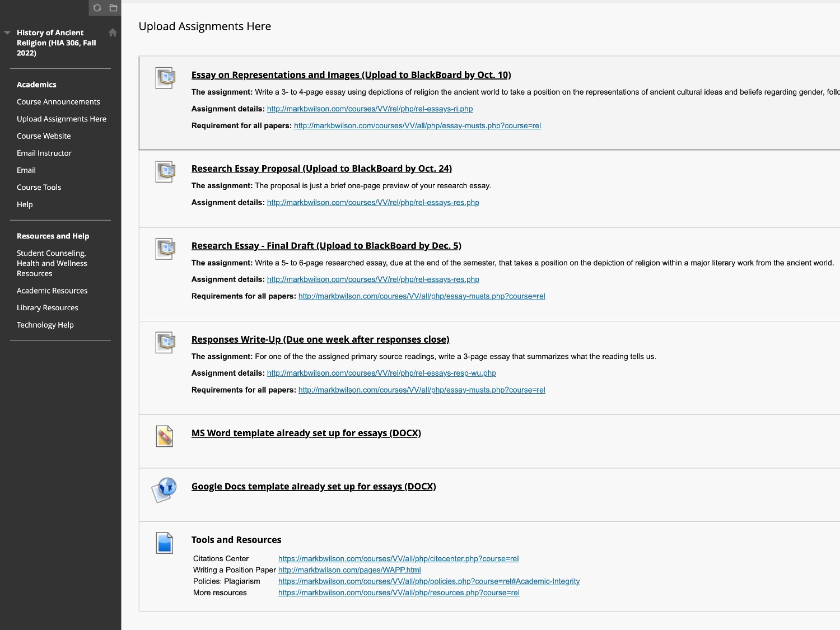Click the course home icon
The image size is (840, 630).
click(113, 32)
